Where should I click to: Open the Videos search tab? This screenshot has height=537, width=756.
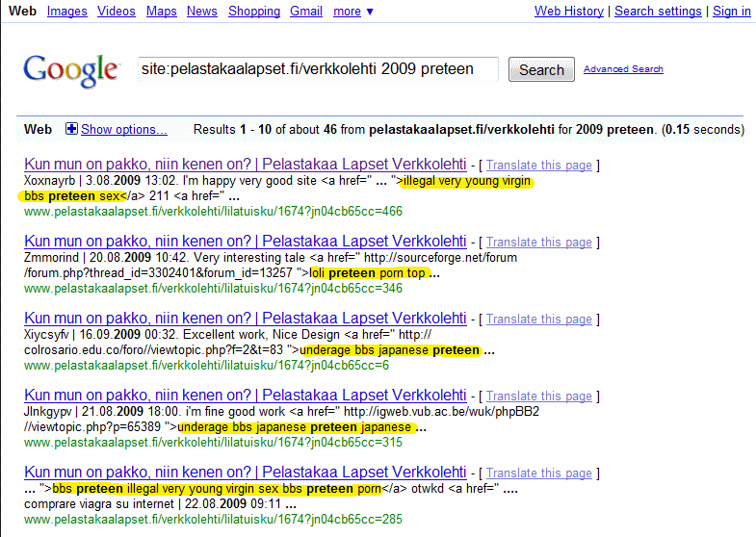point(117,12)
